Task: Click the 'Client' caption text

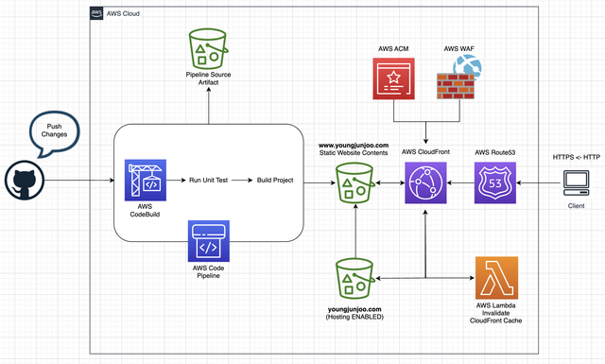Action: pyautogui.click(x=576, y=206)
